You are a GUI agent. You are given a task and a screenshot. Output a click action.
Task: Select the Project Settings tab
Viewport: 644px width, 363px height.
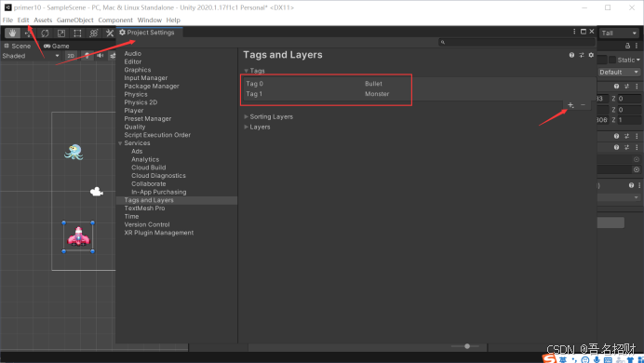(x=150, y=33)
